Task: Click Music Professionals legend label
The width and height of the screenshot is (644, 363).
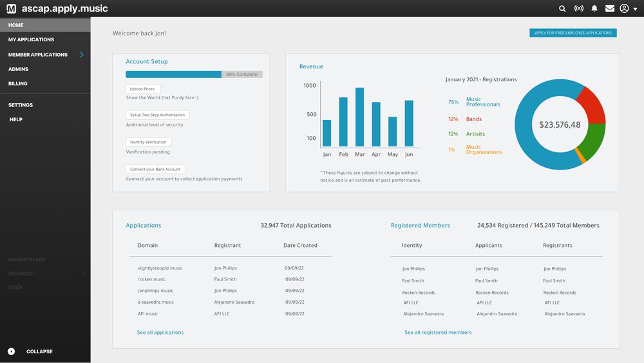Action: (x=483, y=101)
